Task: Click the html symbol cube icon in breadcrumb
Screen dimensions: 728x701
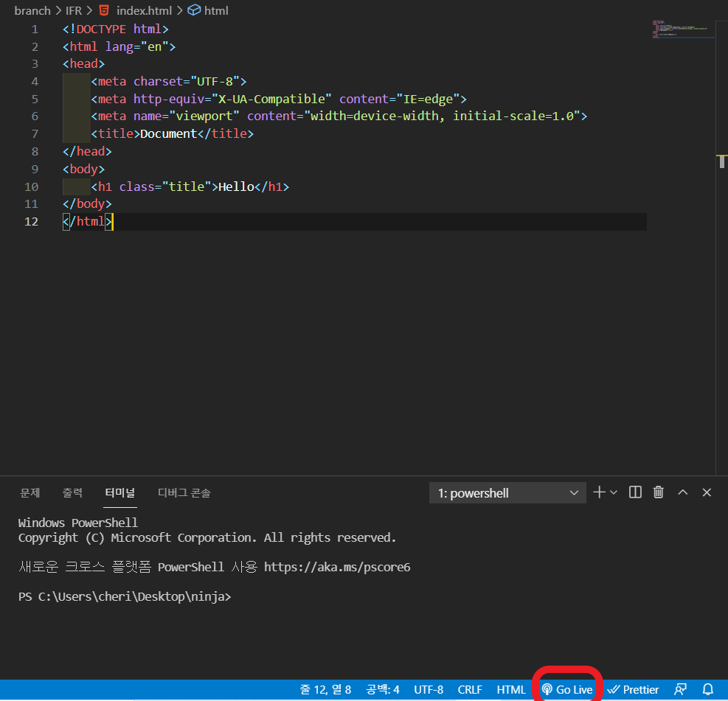Action: 194,10
